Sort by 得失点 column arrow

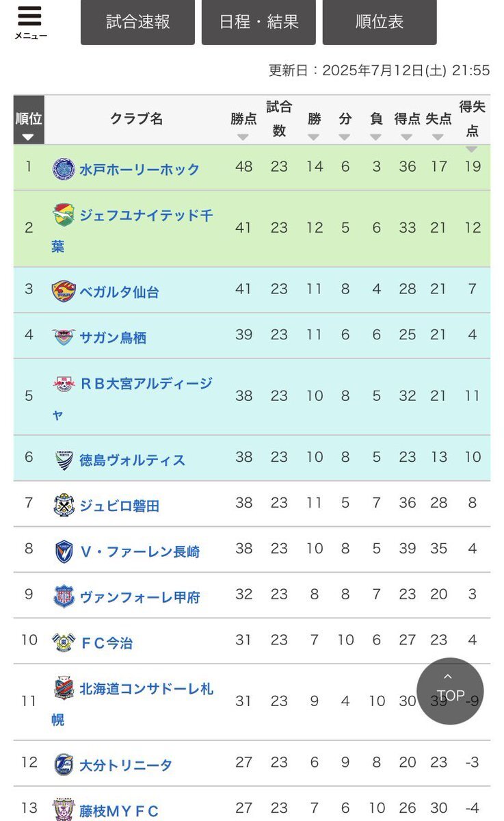472,149
